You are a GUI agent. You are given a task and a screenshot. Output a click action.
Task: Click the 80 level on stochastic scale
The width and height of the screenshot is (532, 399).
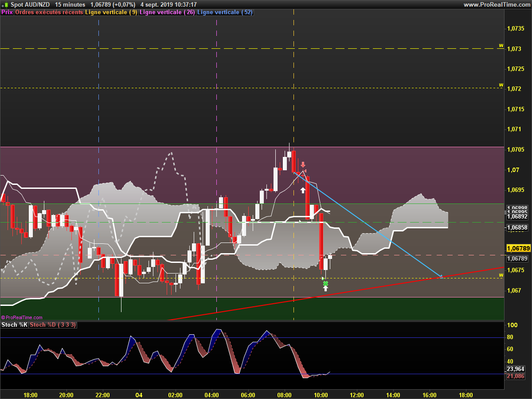(510, 337)
